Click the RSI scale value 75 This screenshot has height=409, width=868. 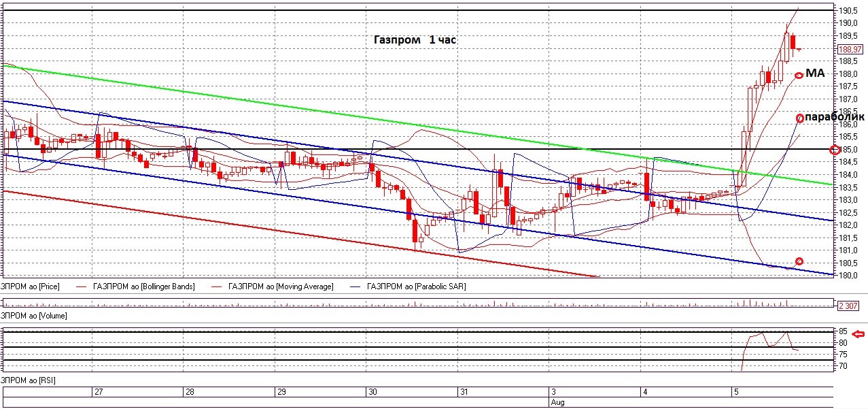(843, 355)
